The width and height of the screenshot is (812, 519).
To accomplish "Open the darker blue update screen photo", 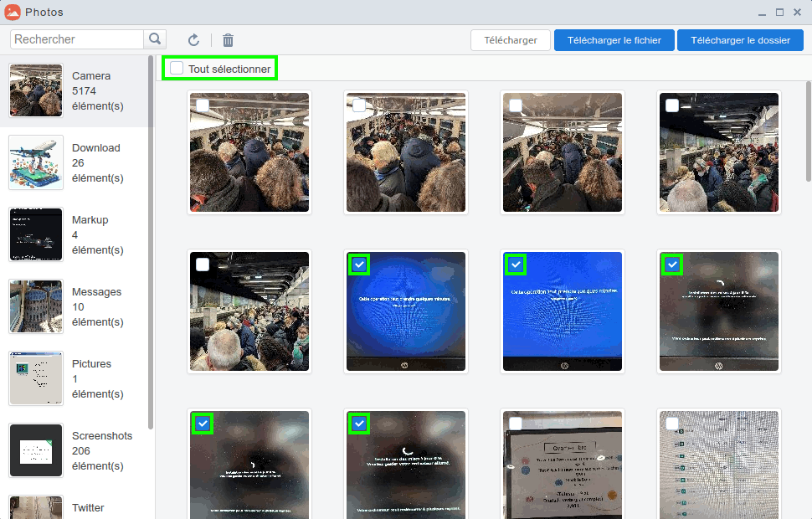I will (x=406, y=311).
